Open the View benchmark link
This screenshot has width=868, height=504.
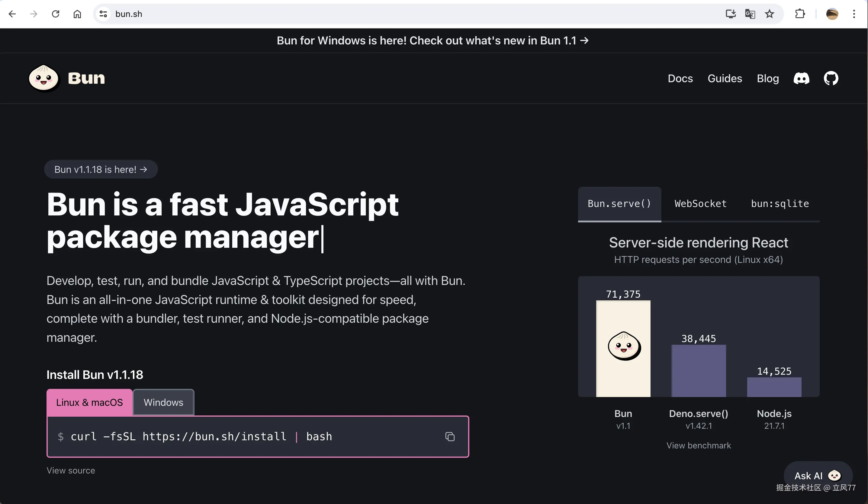point(699,445)
